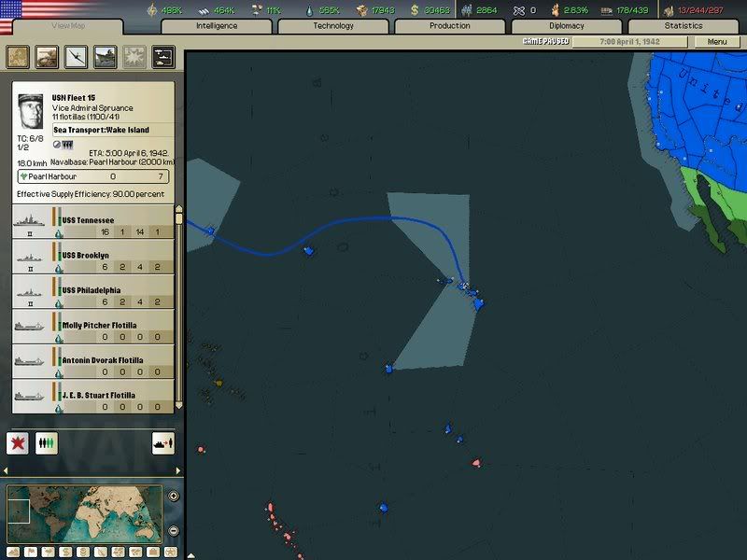Select the land units (tank) filter icon
The image size is (747, 560).
47,58
